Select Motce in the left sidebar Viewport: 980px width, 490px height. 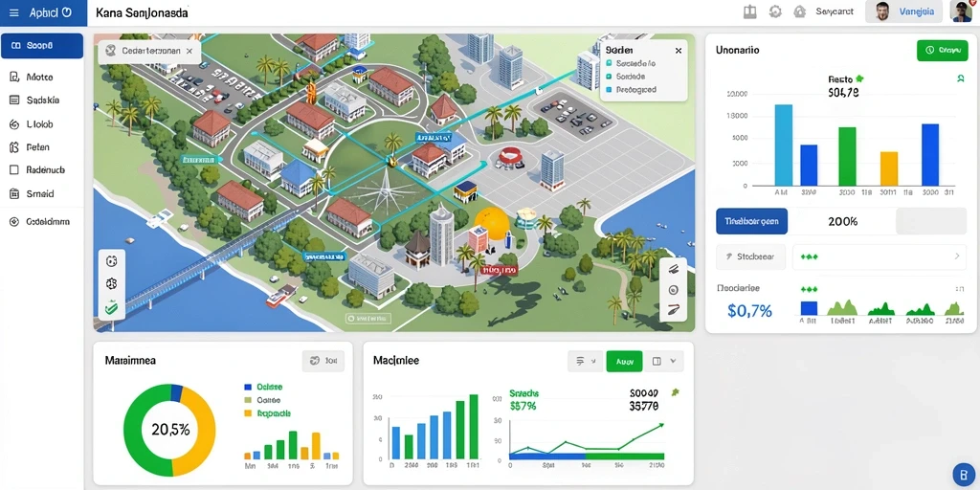click(41, 78)
